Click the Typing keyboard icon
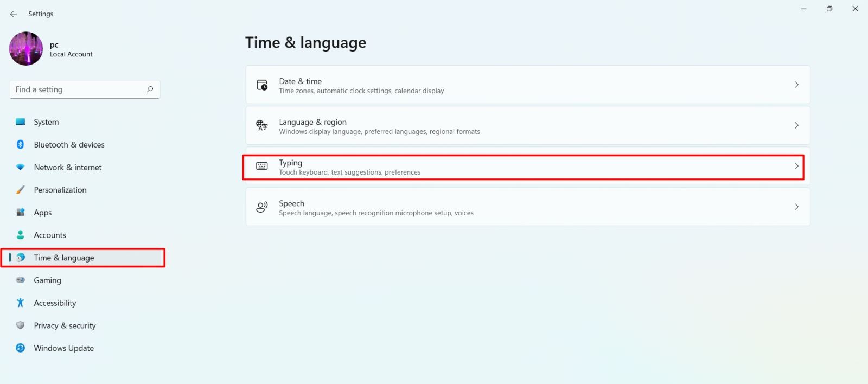 click(262, 166)
